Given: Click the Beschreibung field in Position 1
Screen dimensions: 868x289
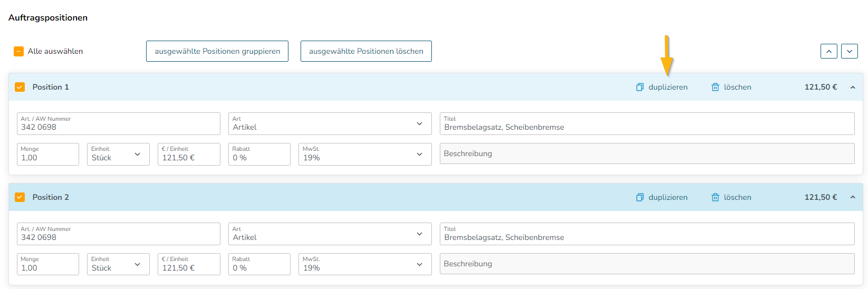Looking at the screenshot, I should 647,153.
